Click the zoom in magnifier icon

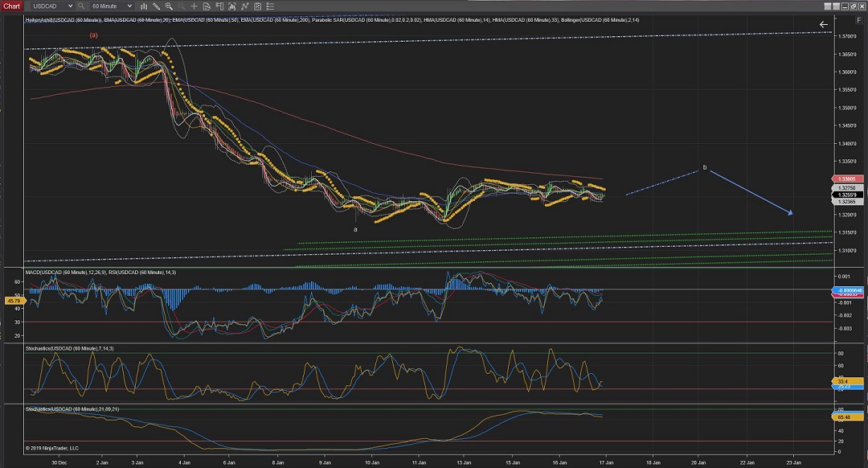[168, 6]
